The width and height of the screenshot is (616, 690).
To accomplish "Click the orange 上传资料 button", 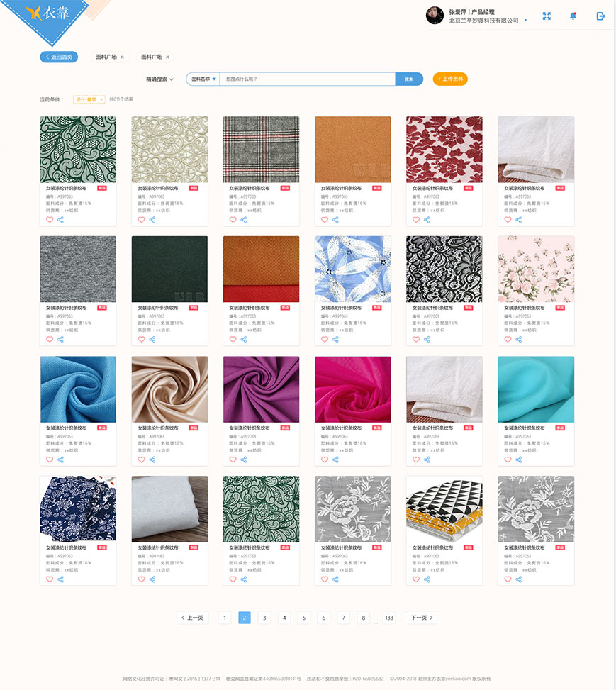I will [x=450, y=79].
